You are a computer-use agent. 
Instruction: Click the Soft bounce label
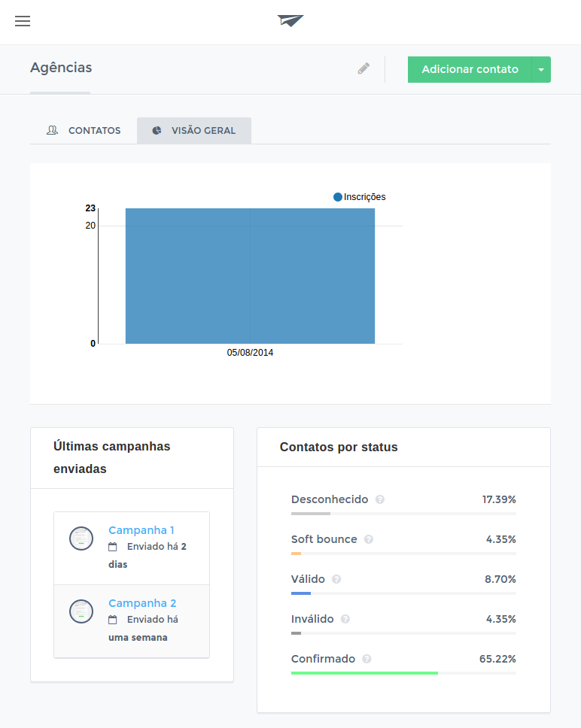(x=324, y=539)
